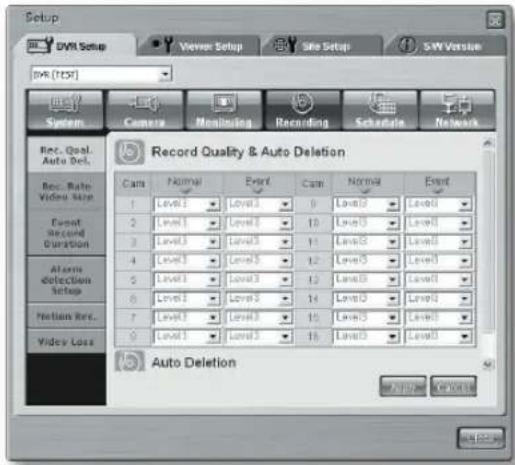Open the Monitoring settings section

point(224,110)
